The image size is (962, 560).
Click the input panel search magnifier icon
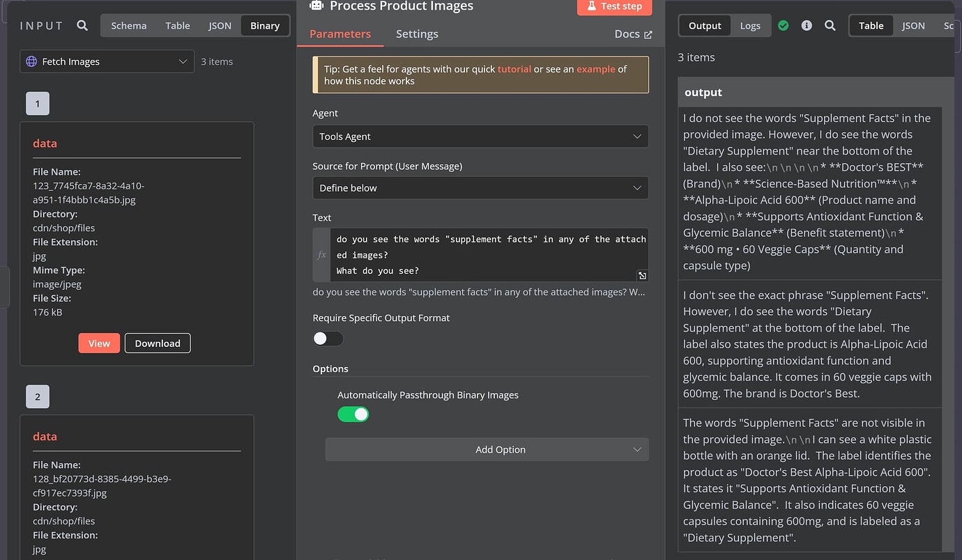[82, 26]
